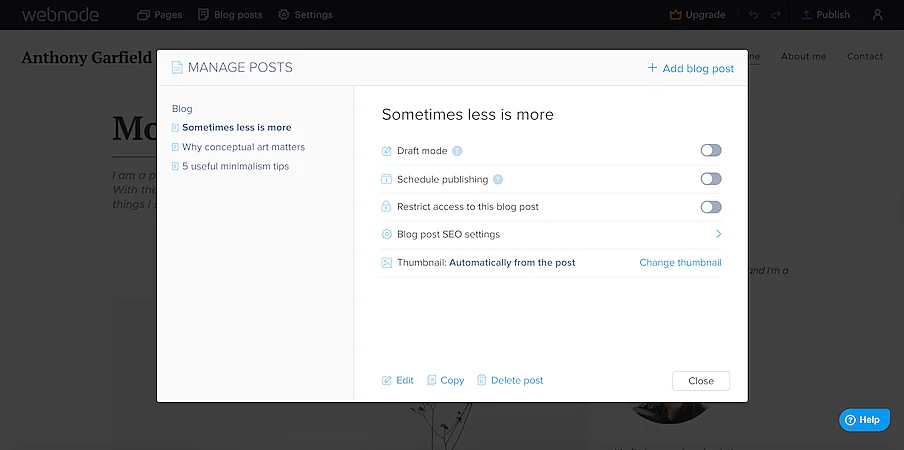
Task: Click the "Sometimes less is more" heading
Action: pos(468,114)
